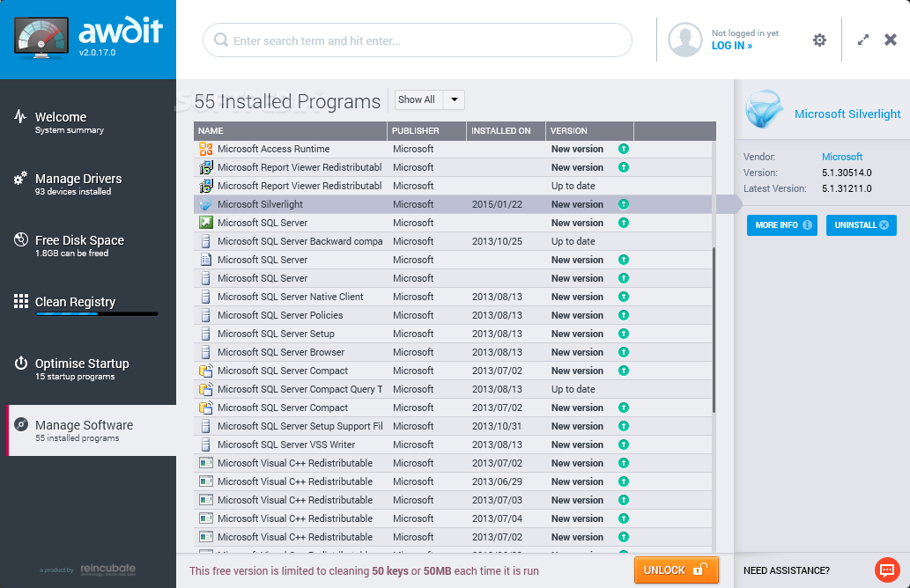The image size is (910, 588).
Task: Click in the search term input field
Action: click(x=418, y=40)
